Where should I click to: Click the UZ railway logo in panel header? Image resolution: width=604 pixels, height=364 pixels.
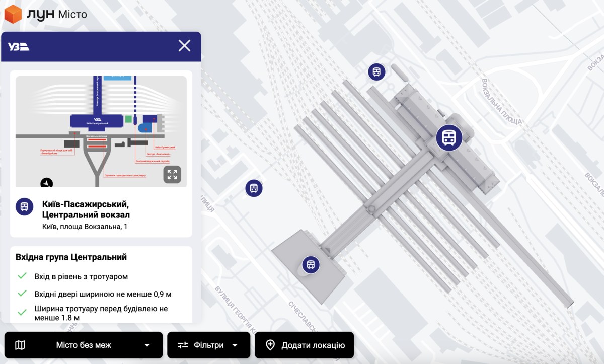[18, 46]
